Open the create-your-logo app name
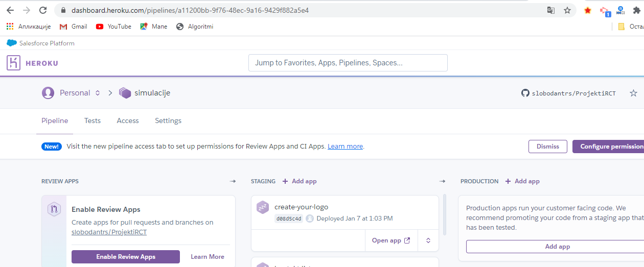644x267 pixels. [301, 207]
